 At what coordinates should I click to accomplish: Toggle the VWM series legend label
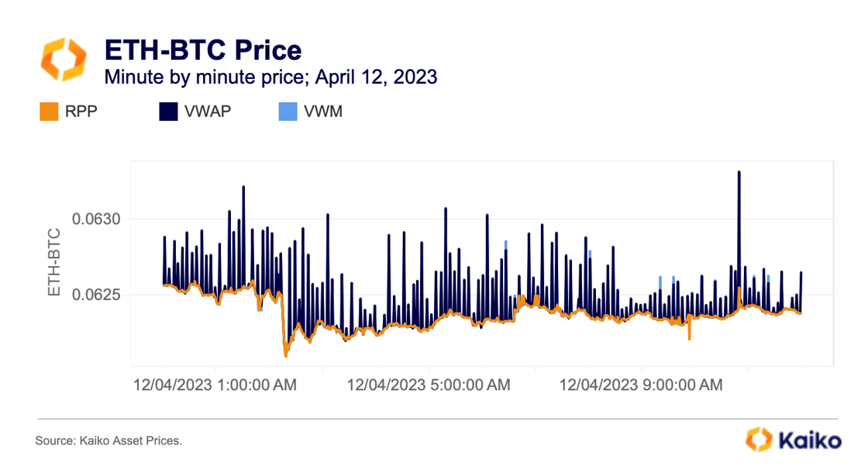(324, 112)
